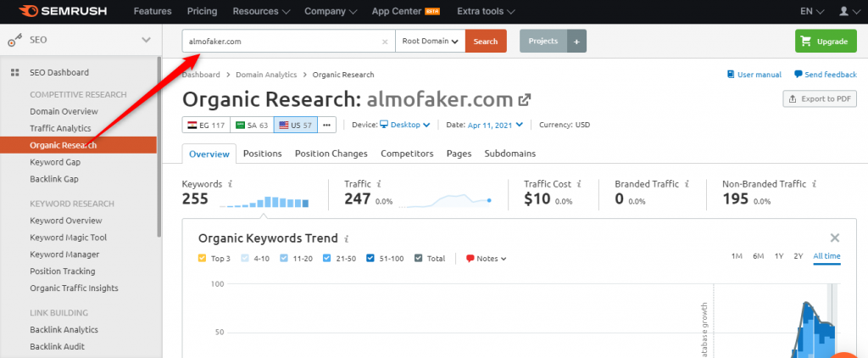Click Organic Keywords Trend info icon
Image resolution: width=868 pixels, height=358 pixels.
(x=347, y=239)
